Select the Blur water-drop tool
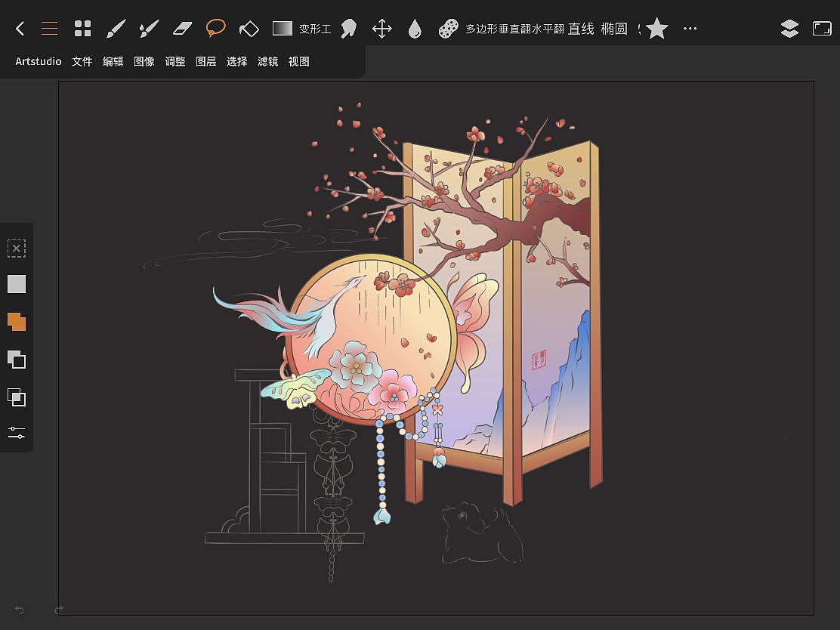 [x=415, y=29]
